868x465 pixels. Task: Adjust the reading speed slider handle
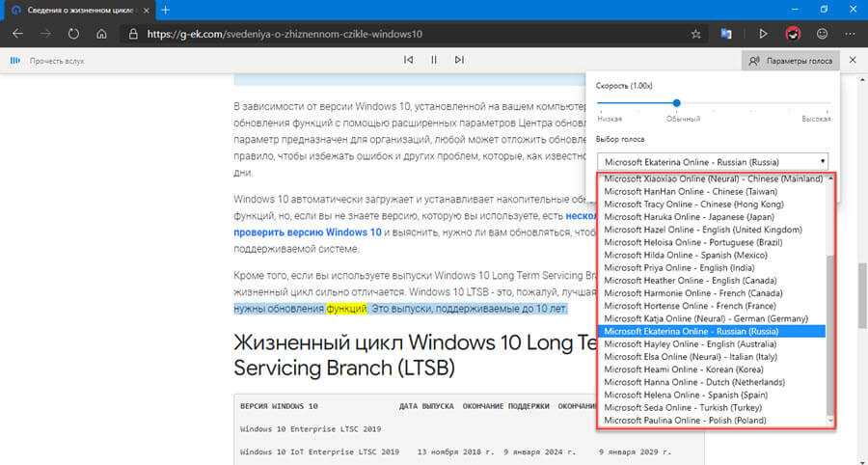coord(676,103)
